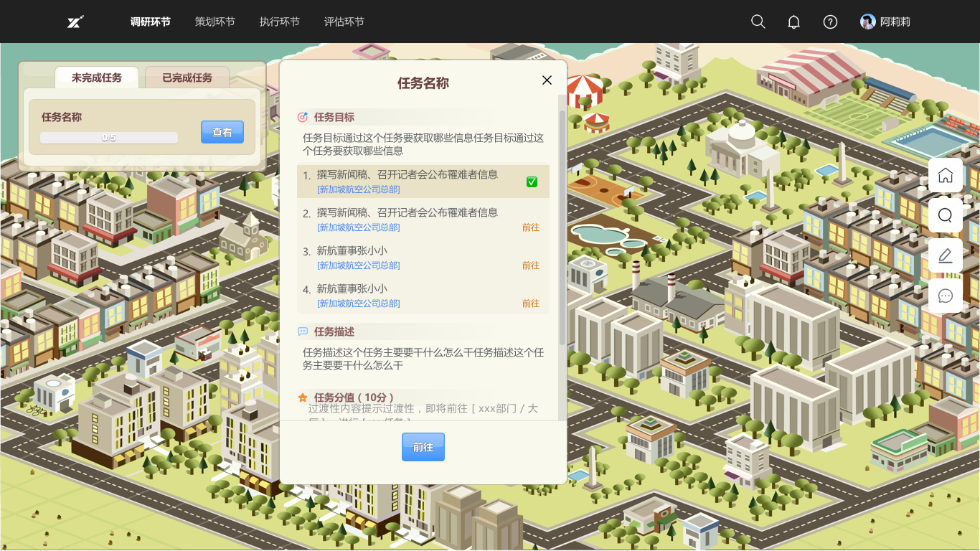Click [新加坡航空公司总部] link under task 1

(x=359, y=189)
